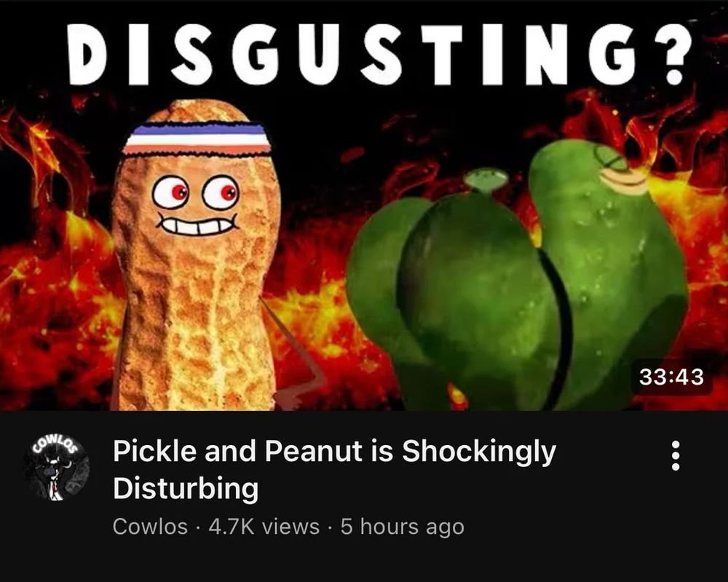
Task: Click the 4.7K views text
Action: click(x=264, y=527)
